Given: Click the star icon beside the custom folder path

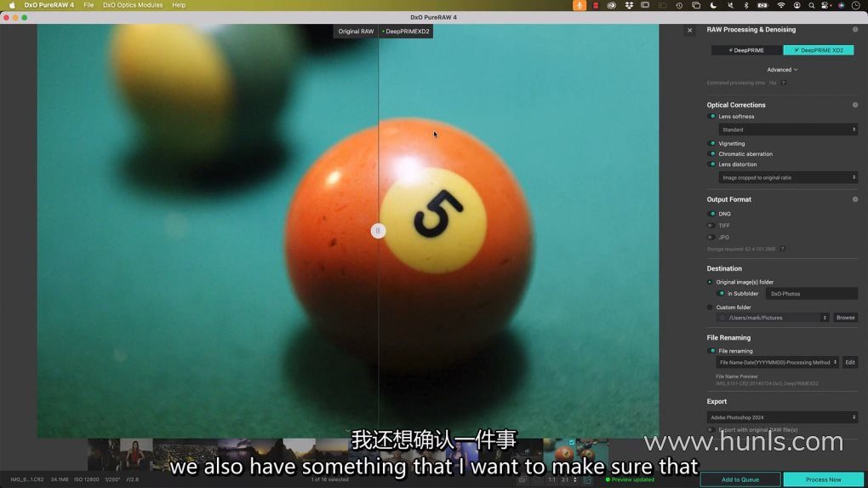Looking at the screenshot, I should click(x=722, y=318).
